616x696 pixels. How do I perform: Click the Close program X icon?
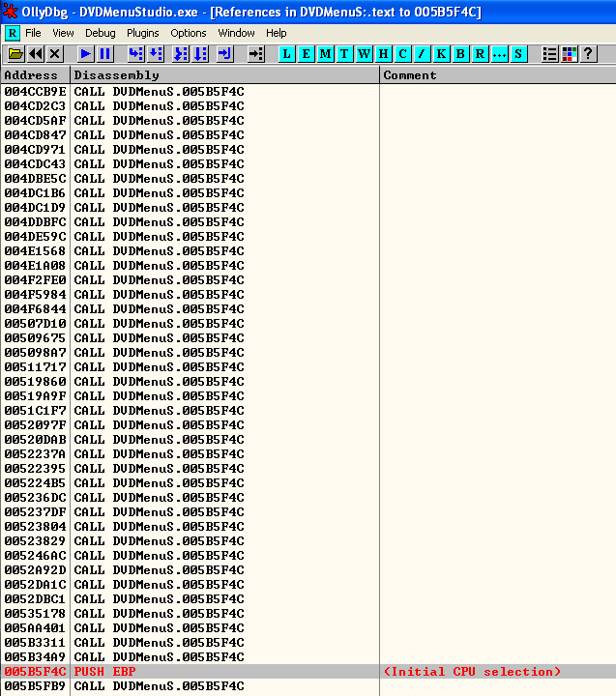click(54, 54)
